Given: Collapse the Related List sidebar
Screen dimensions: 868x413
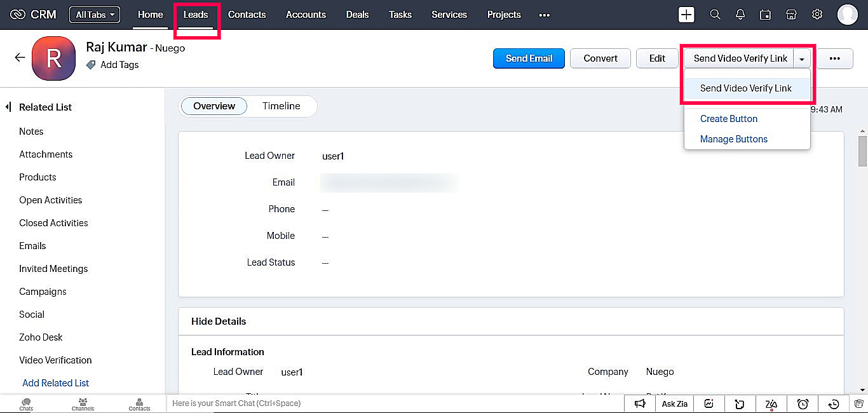Looking at the screenshot, I should pyautogui.click(x=9, y=107).
